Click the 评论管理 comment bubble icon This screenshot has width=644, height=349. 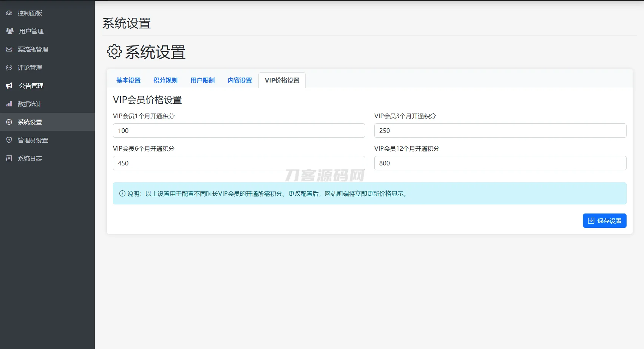[x=9, y=67]
